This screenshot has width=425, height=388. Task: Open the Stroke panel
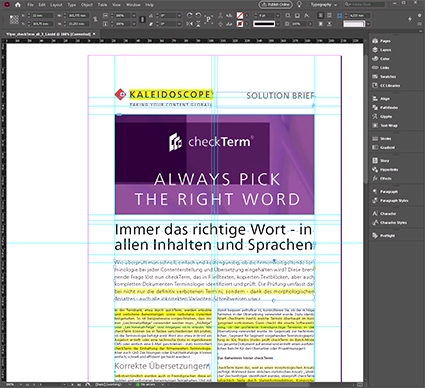[382, 139]
